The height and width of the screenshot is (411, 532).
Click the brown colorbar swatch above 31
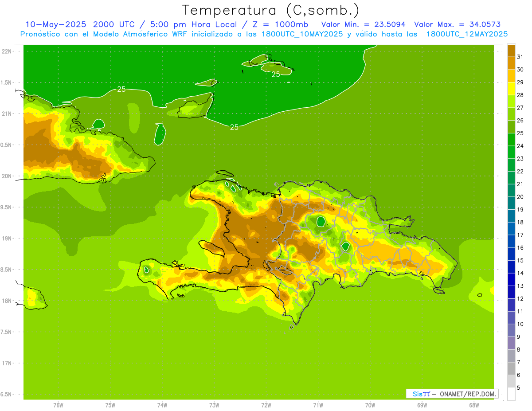[x=511, y=51]
